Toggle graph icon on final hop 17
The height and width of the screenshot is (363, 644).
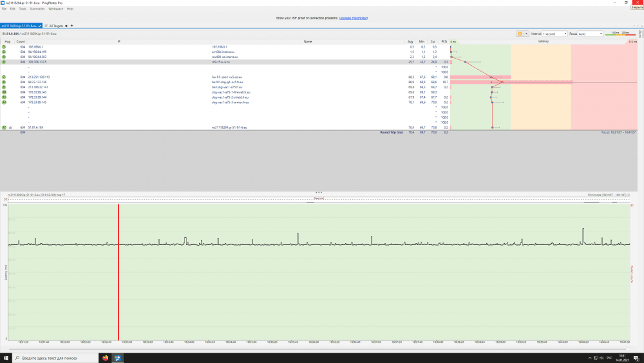(10, 128)
